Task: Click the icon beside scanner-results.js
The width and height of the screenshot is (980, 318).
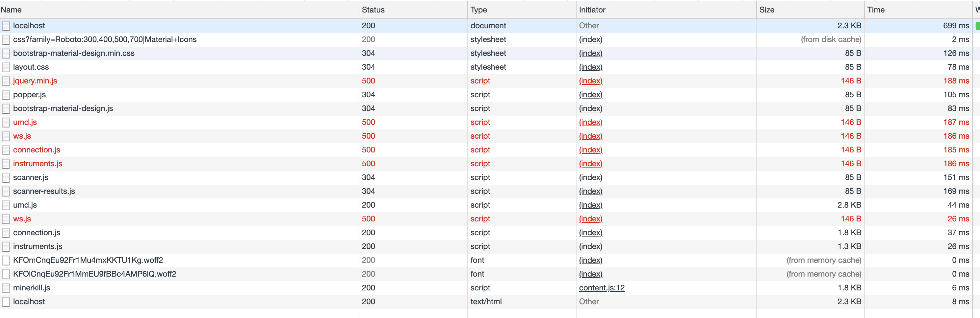Action: [6, 191]
